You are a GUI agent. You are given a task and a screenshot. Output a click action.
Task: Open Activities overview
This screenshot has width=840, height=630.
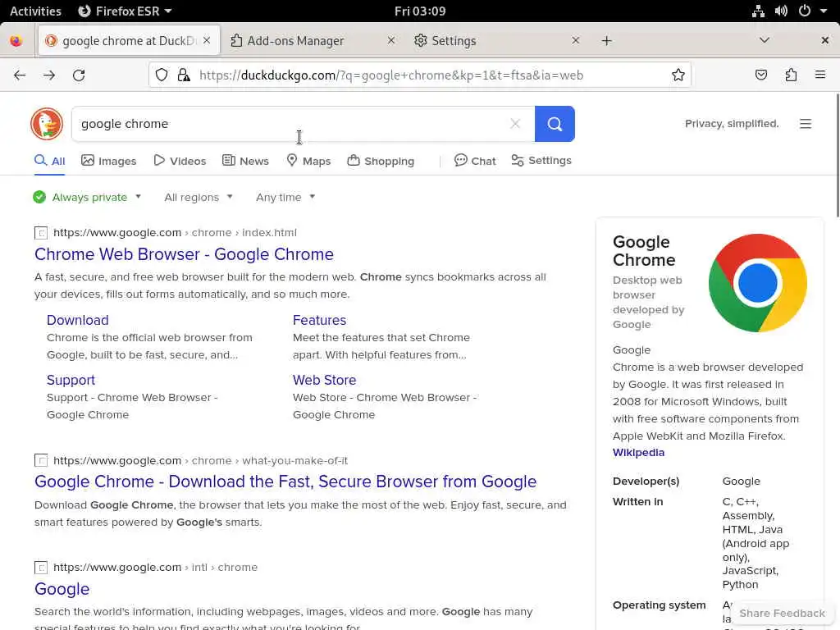[35, 11]
